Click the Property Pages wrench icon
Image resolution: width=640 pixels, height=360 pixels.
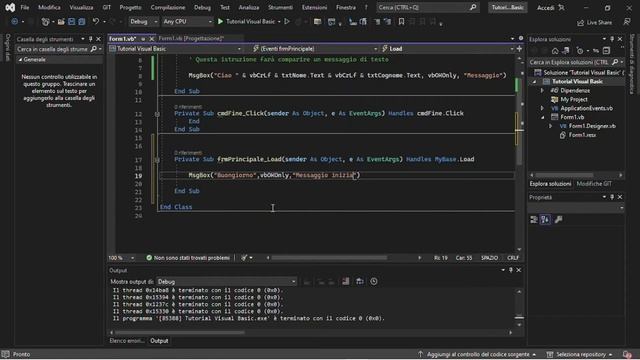click(x=558, y=220)
